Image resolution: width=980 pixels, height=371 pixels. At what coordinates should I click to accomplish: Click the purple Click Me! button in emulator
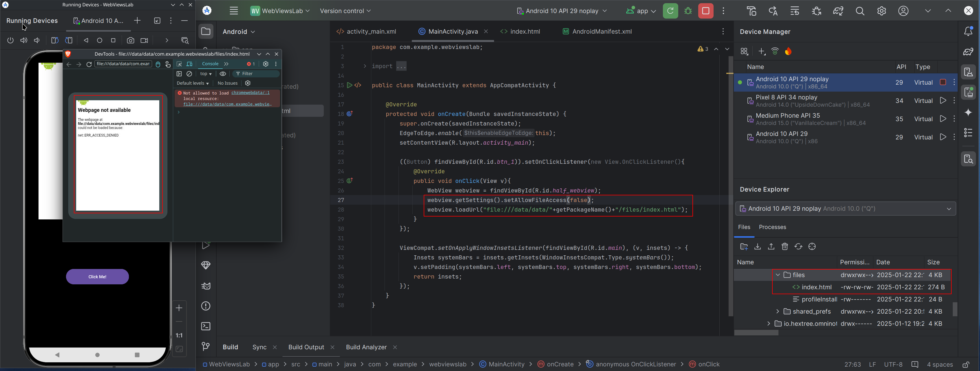coord(97,277)
